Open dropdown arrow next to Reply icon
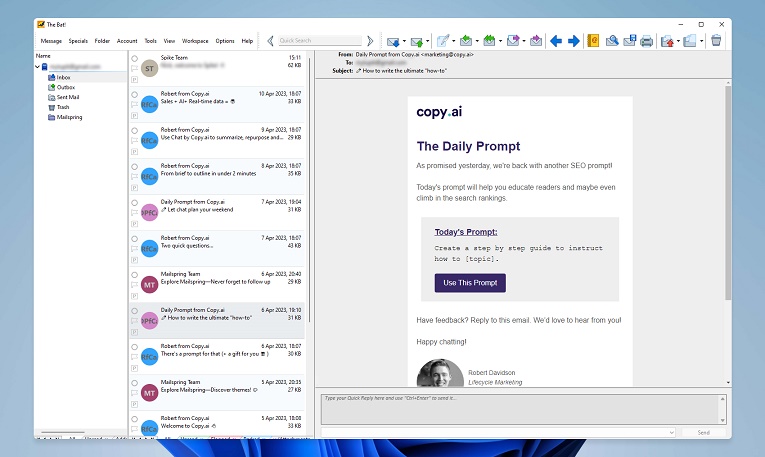Viewport: 765px width, 457px height. (x=477, y=41)
